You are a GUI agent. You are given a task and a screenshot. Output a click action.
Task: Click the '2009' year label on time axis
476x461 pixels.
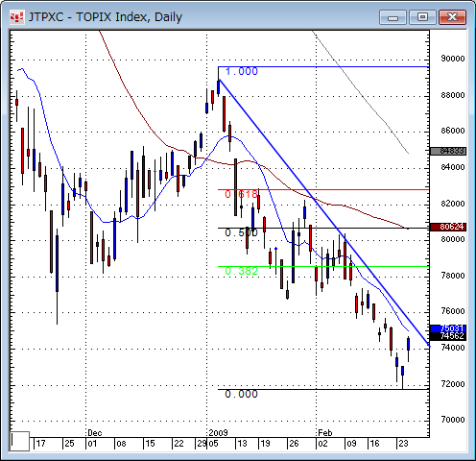click(x=218, y=433)
